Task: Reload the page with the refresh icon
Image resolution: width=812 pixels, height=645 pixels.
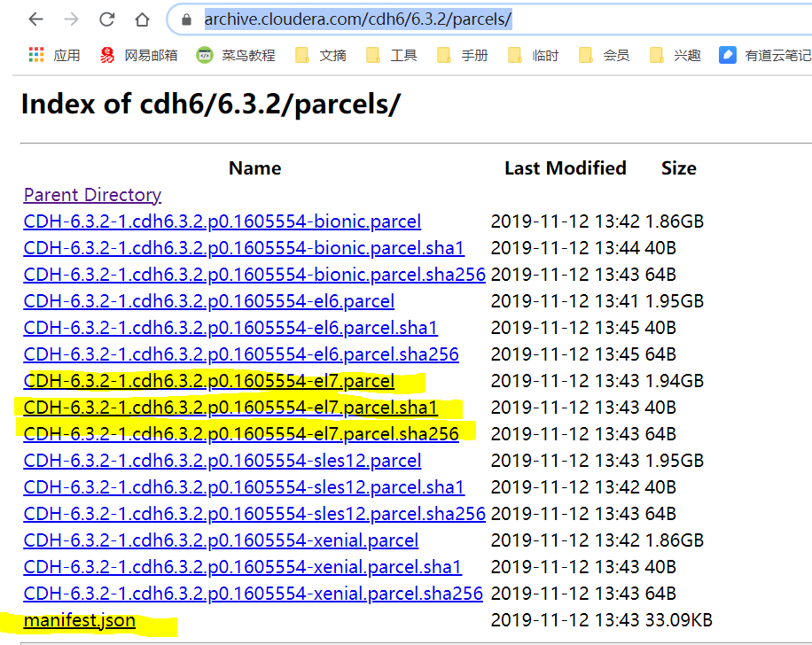Action: click(x=106, y=19)
